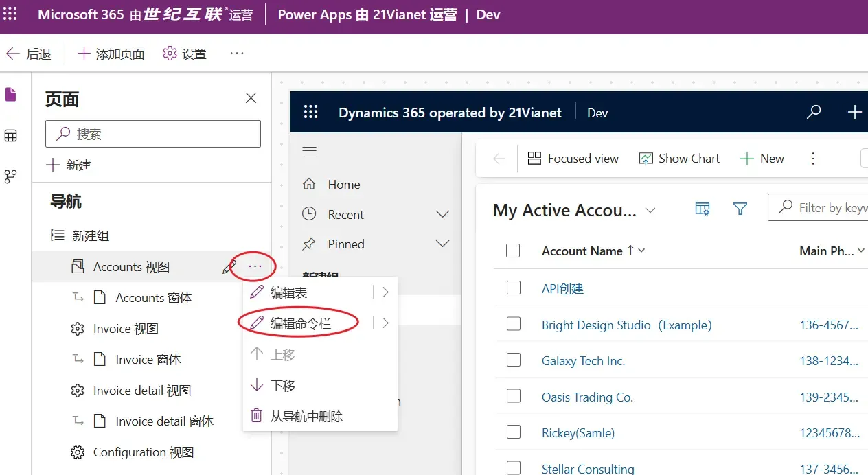The height and width of the screenshot is (475, 868).
Task: Open the Automation flow icon in left rail
Action: tap(11, 177)
